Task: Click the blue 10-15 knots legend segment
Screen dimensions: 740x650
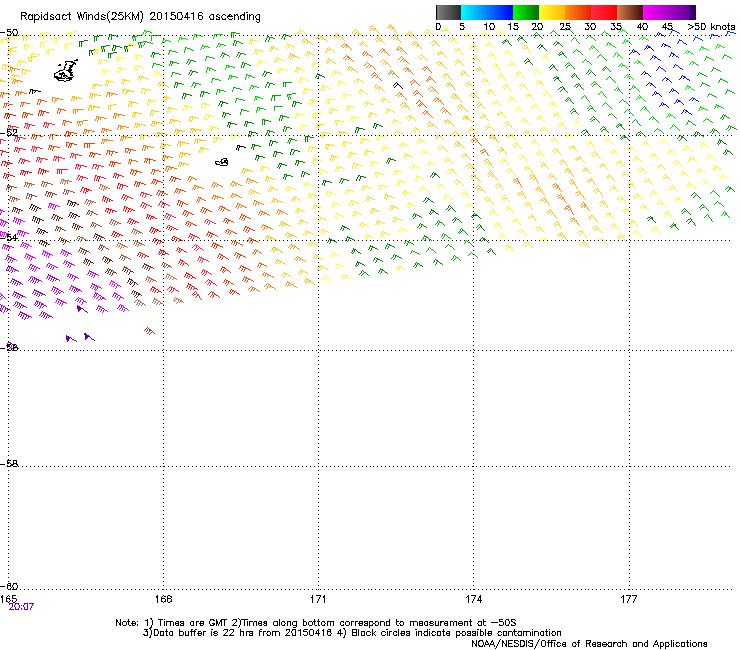Action: coord(500,12)
